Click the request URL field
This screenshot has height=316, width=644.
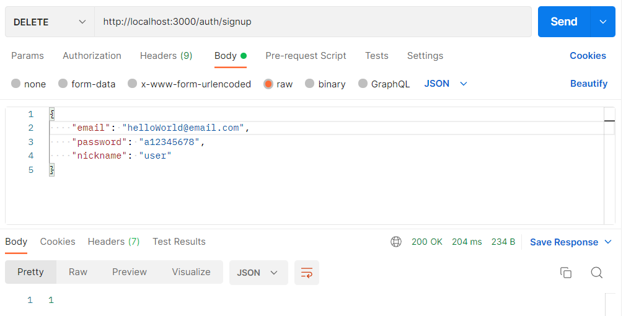pos(313,22)
